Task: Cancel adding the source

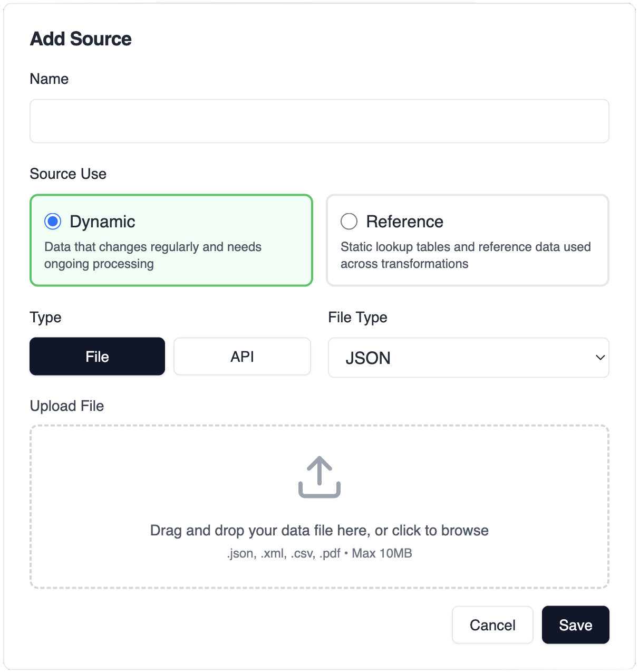Action: [492, 625]
